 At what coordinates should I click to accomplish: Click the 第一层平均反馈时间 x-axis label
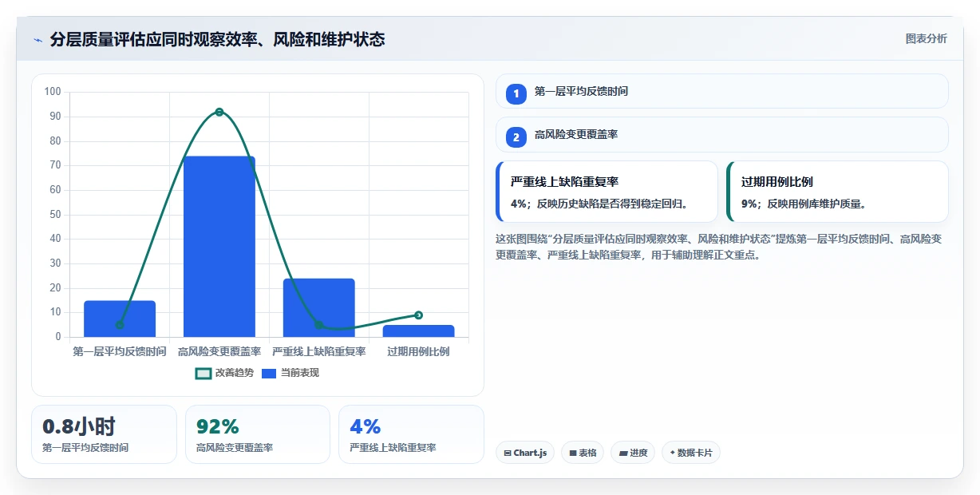point(120,351)
